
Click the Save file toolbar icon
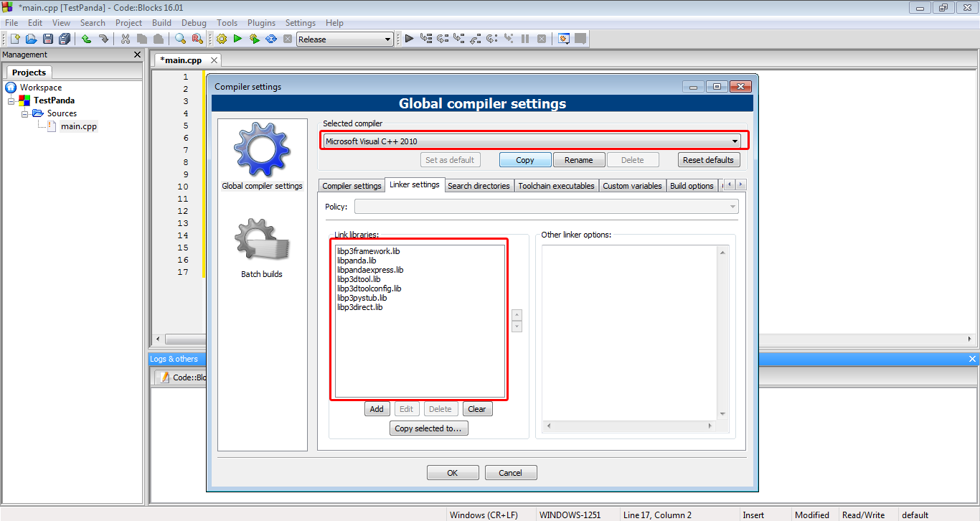[x=48, y=39]
